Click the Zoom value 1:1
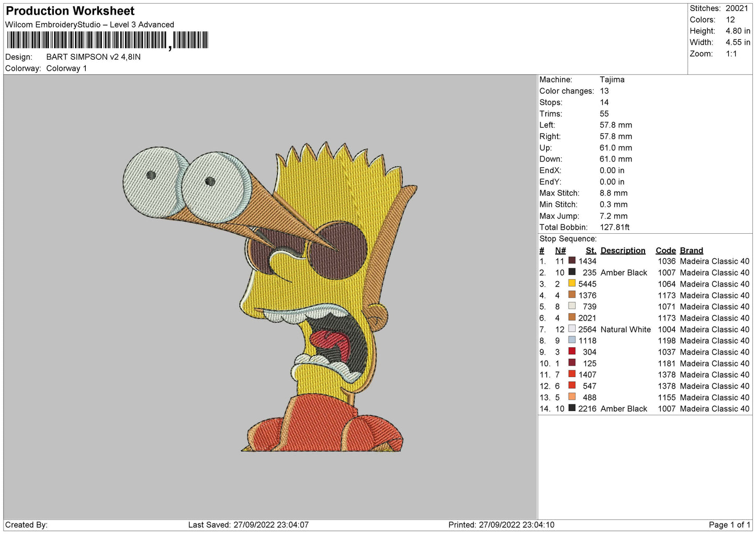 tap(731, 54)
